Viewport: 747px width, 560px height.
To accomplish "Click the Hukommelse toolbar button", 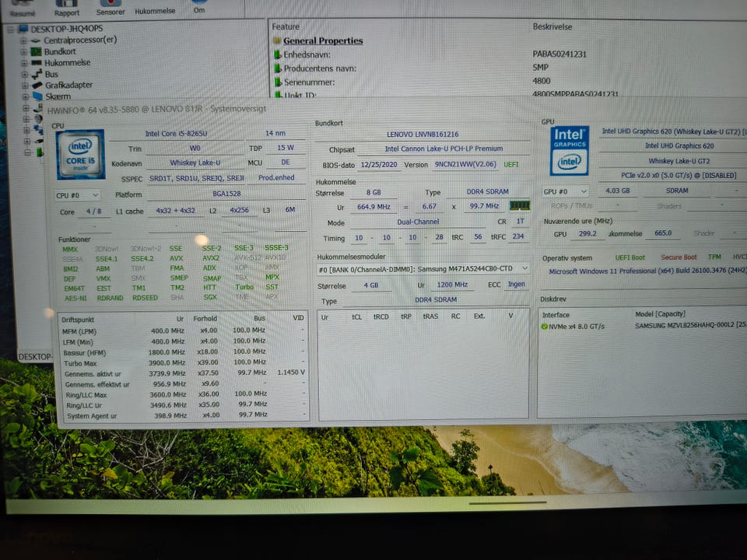I will click(x=155, y=11).
